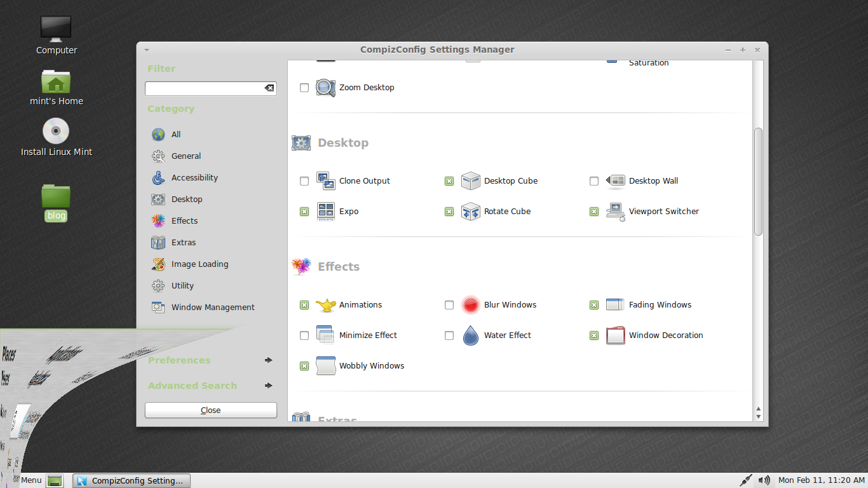Viewport: 868px width, 488px height.
Task: Enable the Desktop Wall checkbox
Action: (x=594, y=181)
